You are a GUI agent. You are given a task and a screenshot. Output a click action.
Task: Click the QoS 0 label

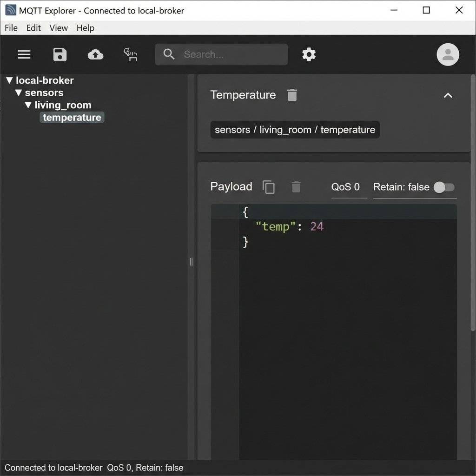tap(346, 187)
